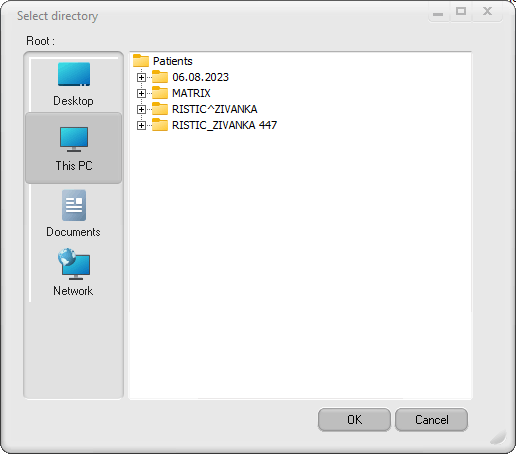Close the Select directory dialog
Viewport: 516px width, 454px height.
coord(487,12)
